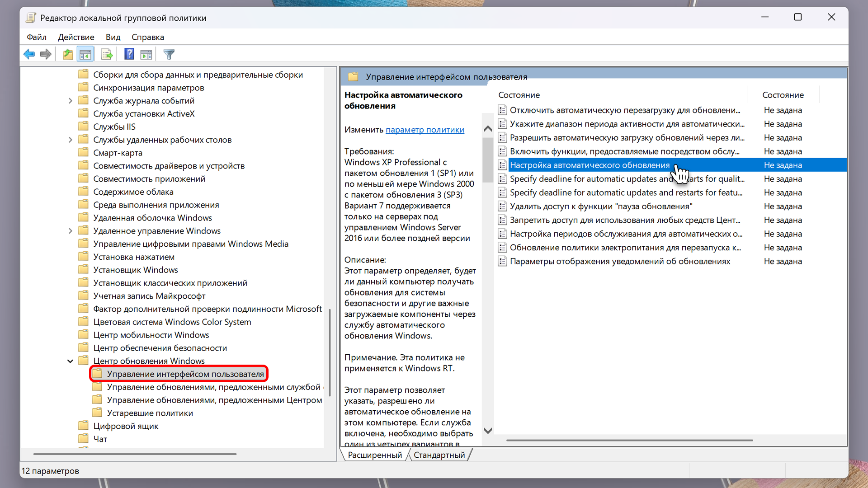
Task: Click the Состояние status column header
Action: [783, 95]
